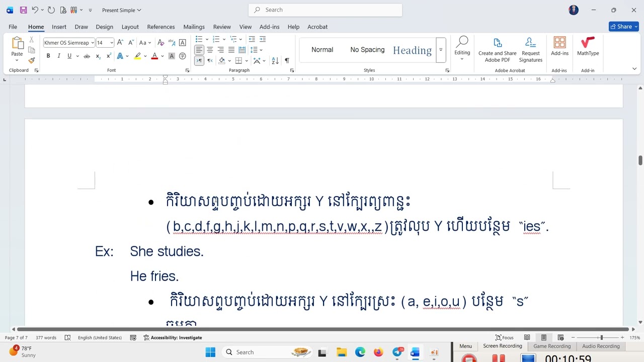Toggle character shading

pyautogui.click(x=172, y=56)
